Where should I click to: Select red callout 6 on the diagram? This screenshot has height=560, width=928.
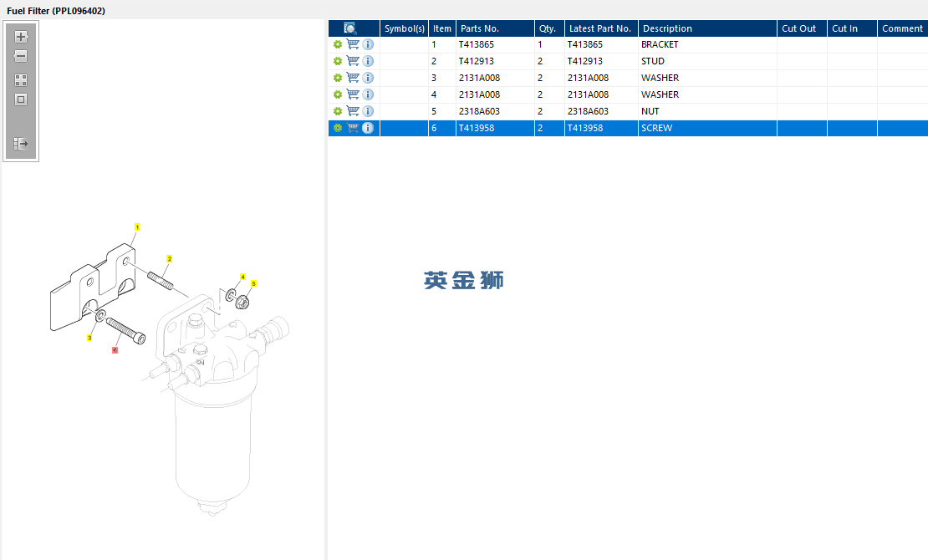click(x=115, y=350)
